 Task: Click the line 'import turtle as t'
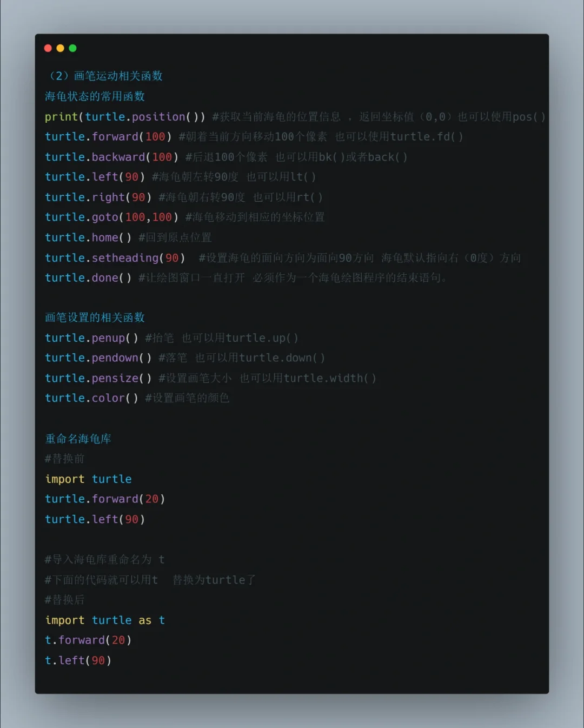[105, 620]
